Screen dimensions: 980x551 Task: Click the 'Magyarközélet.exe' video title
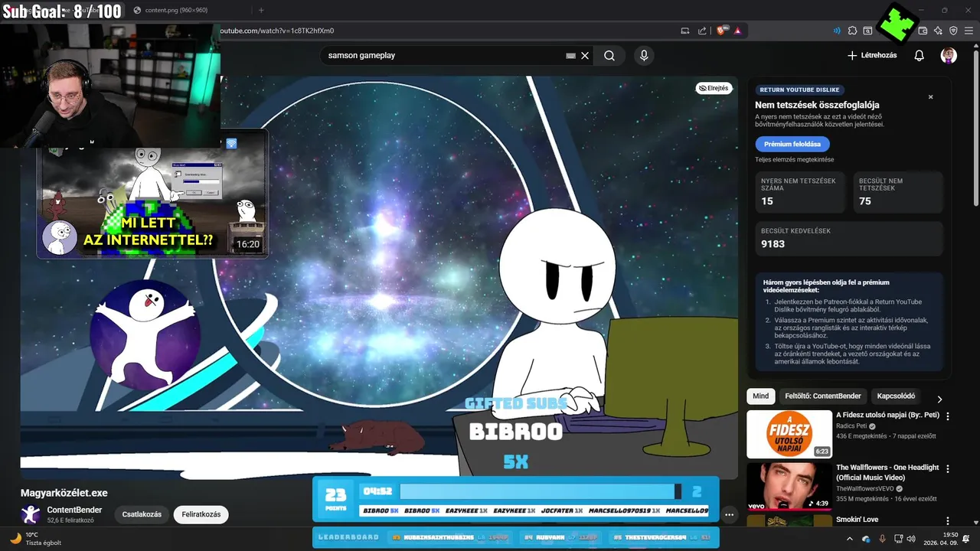point(64,493)
